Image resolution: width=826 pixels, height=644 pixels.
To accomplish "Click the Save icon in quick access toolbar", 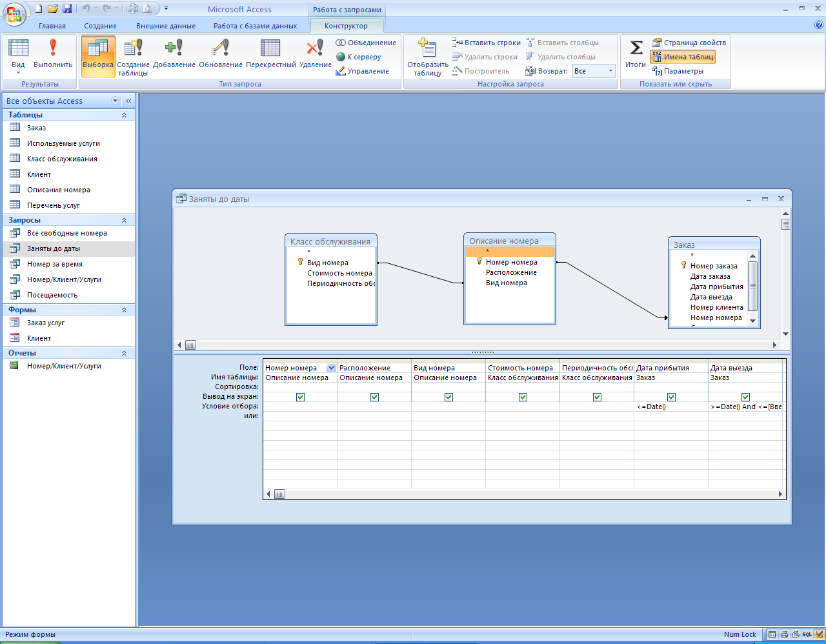I will tap(67, 8).
